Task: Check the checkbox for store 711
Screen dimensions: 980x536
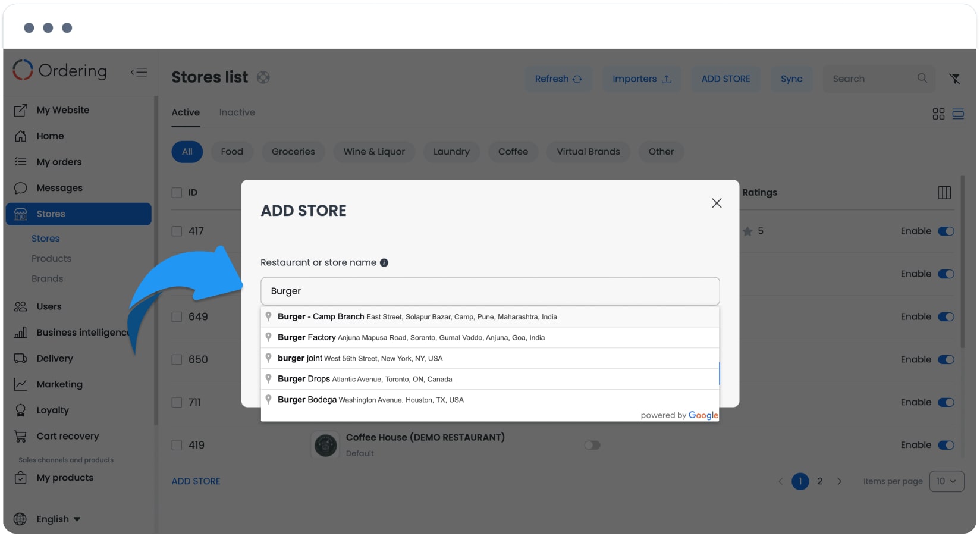Action: pyautogui.click(x=177, y=403)
